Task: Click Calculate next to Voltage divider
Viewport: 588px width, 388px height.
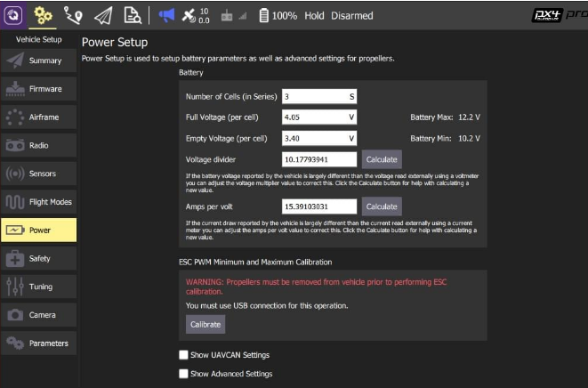Action: (381, 159)
